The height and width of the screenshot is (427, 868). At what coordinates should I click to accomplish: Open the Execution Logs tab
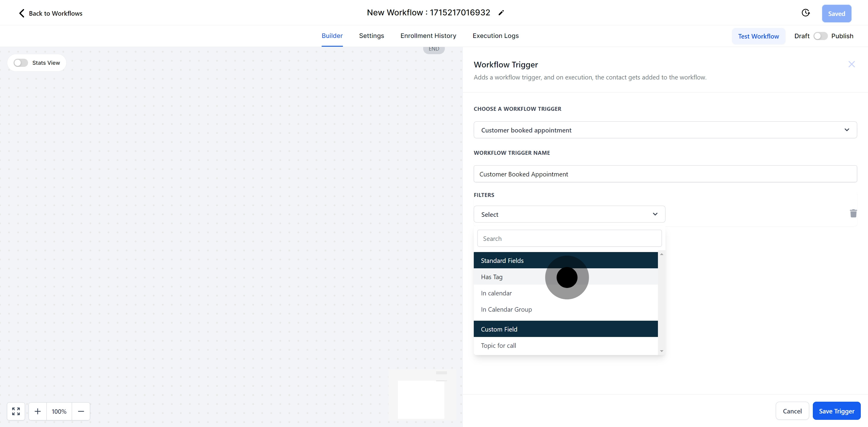[495, 36]
